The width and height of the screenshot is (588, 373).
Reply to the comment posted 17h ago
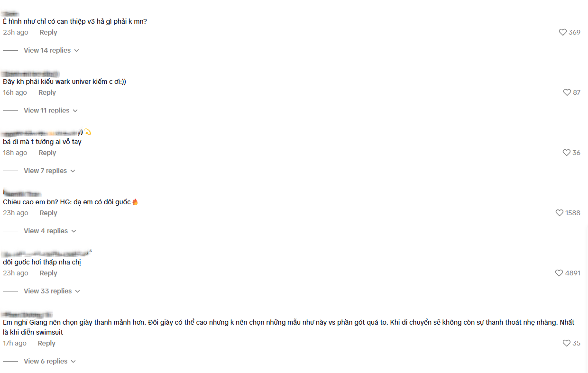[x=46, y=343]
